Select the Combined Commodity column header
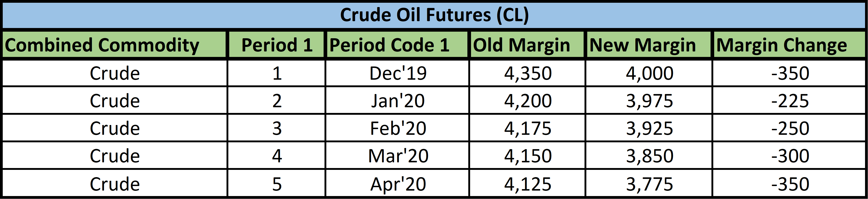 tap(102, 45)
